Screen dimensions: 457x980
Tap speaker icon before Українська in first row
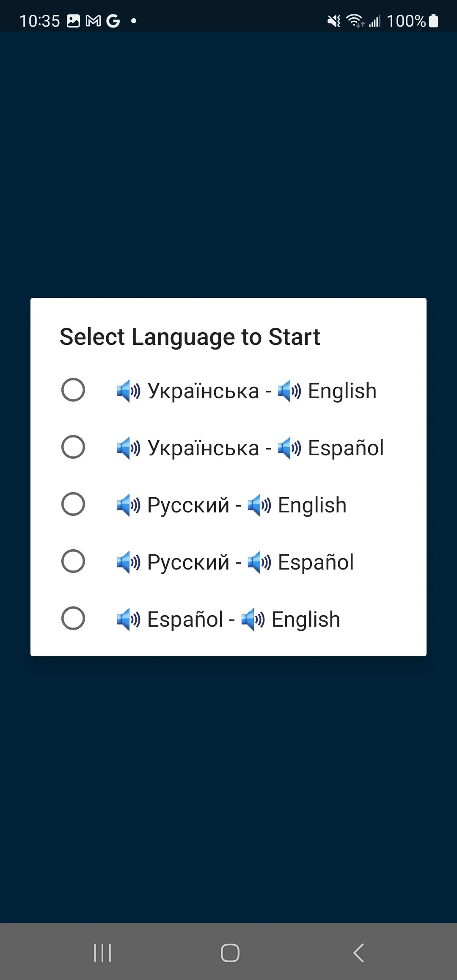click(129, 391)
